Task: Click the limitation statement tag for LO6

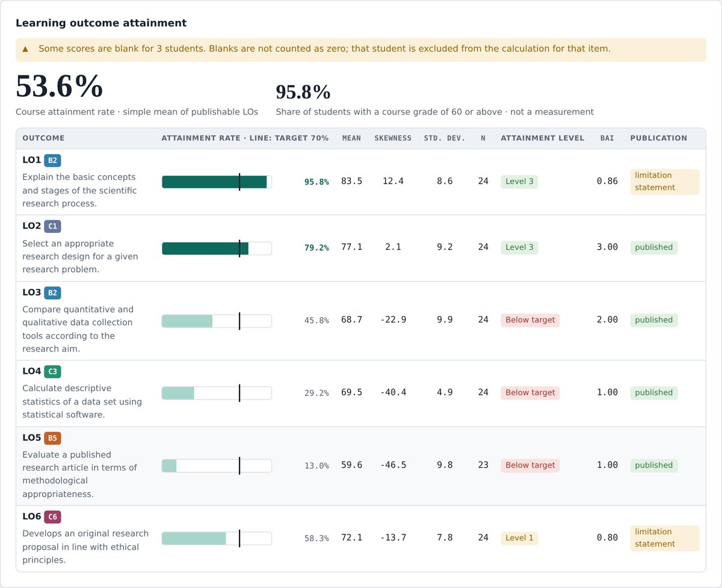Action: pos(665,538)
